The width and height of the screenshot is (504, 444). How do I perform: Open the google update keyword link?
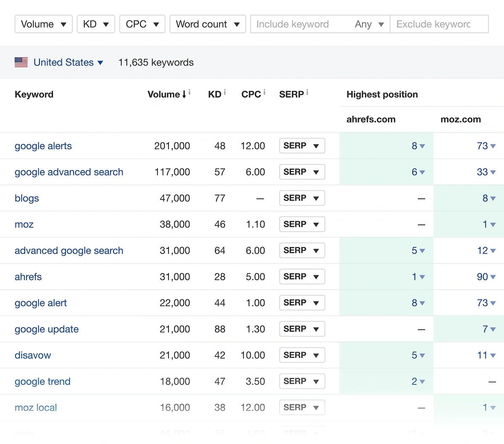pyautogui.click(x=47, y=329)
